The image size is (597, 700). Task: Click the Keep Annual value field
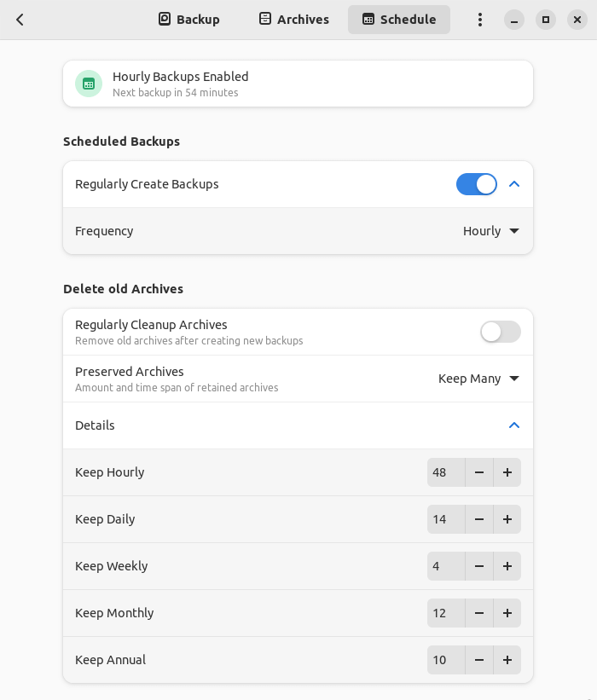pos(446,660)
